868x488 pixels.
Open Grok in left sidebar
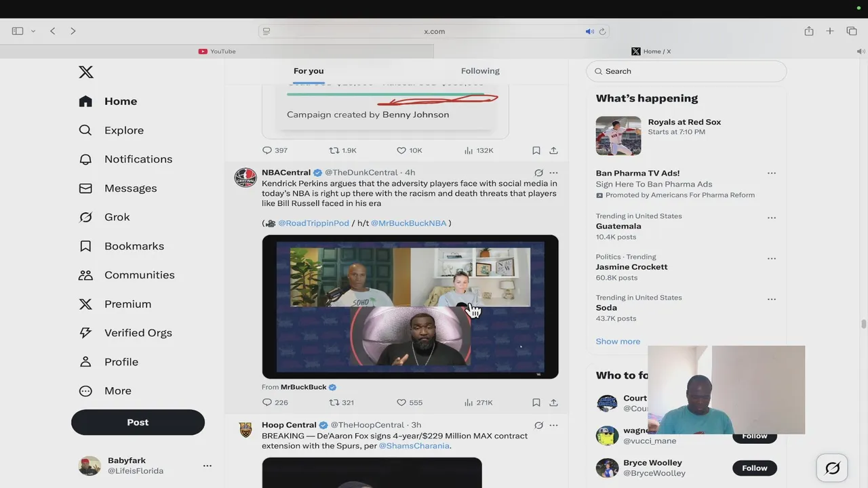[x=104, y=217]
